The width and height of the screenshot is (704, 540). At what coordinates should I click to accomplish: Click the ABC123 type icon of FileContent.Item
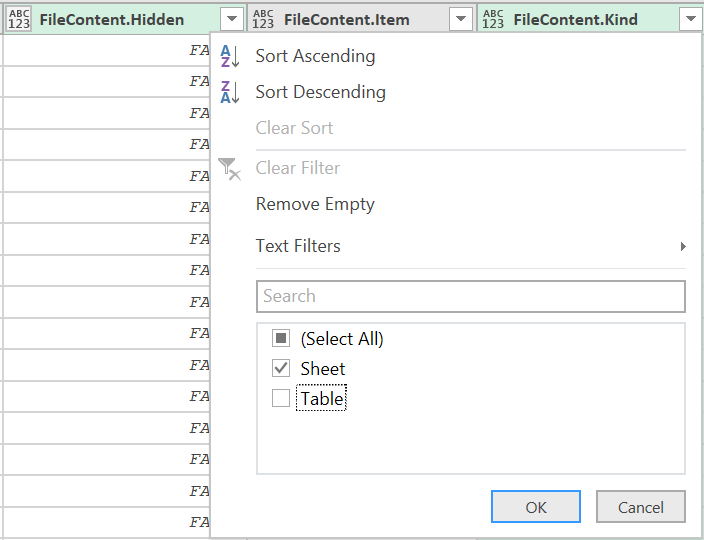[x=263, y=20]
